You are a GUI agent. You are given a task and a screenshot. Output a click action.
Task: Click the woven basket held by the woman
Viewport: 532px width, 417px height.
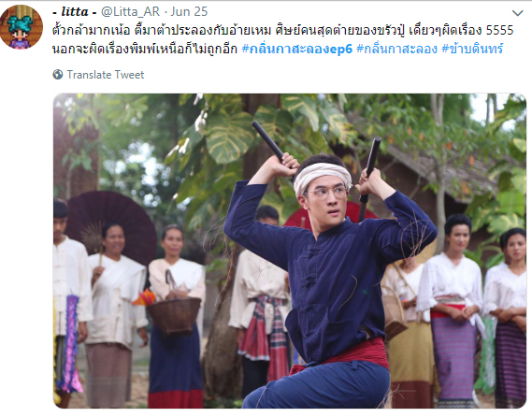pos(174,312)
